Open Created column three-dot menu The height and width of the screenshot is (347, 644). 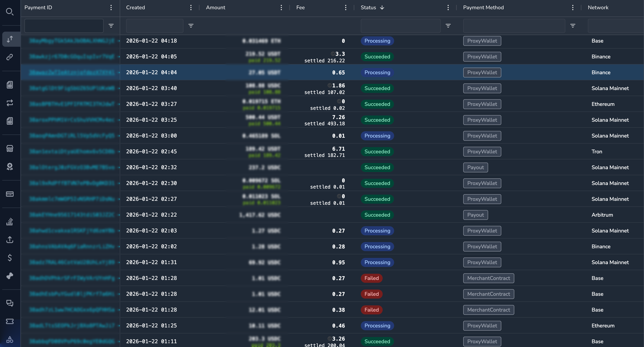click(191, 8)
